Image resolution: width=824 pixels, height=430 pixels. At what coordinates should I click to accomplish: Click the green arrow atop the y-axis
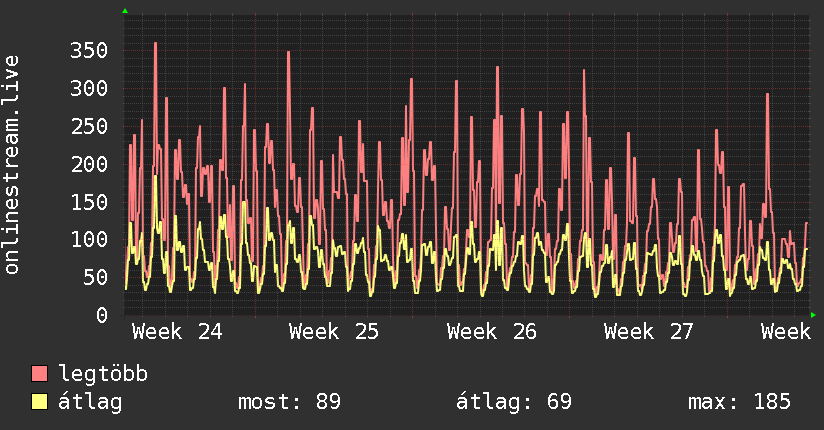[125, 11]
